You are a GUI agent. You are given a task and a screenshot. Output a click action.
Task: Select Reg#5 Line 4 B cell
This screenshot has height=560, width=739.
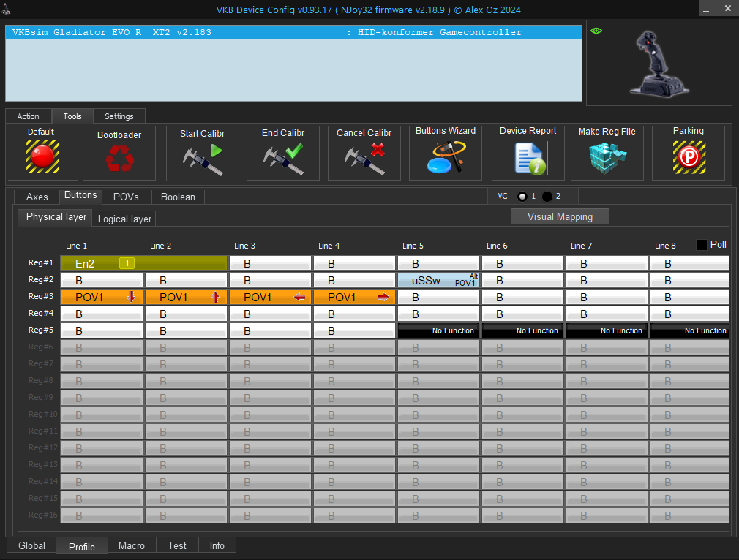tap(354, 330)
